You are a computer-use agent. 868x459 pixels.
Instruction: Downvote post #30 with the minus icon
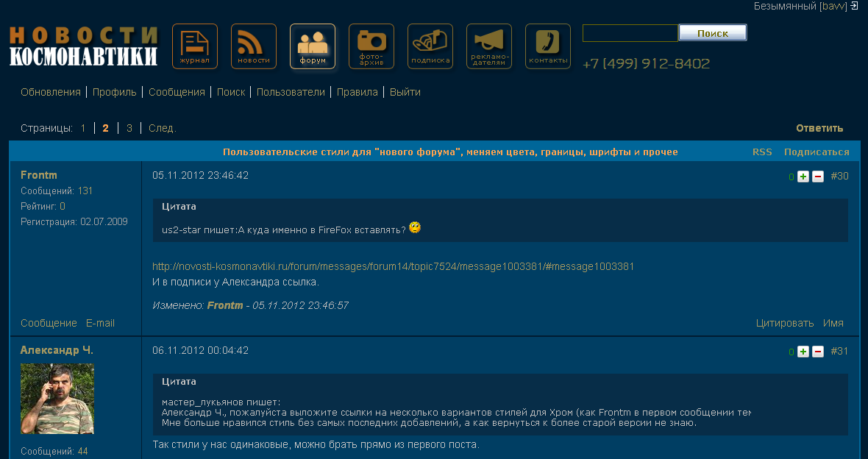[x=818, y=177]
